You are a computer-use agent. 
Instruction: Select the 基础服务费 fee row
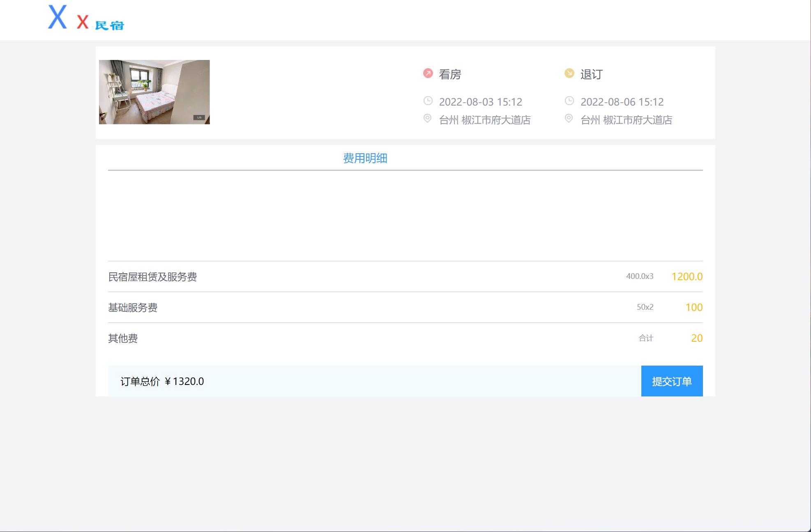point(134,307)
